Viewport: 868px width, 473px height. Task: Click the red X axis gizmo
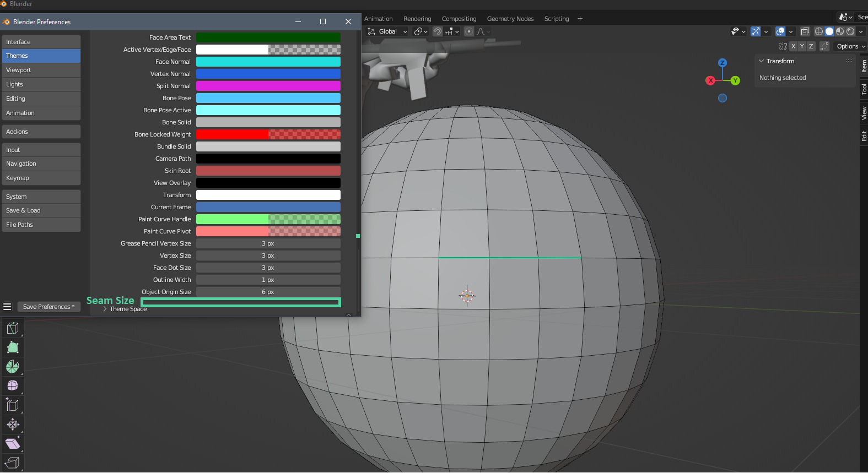tap(710, 80)
